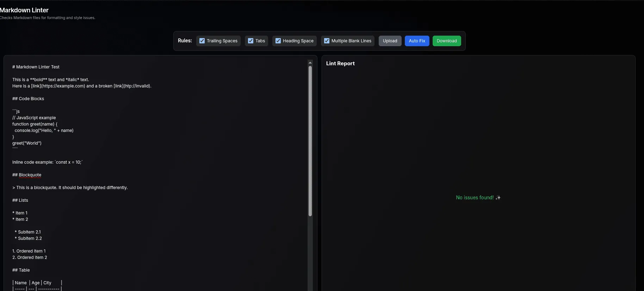Click the line with the '**bold**' and '*italic*' text

coord(51,80)
